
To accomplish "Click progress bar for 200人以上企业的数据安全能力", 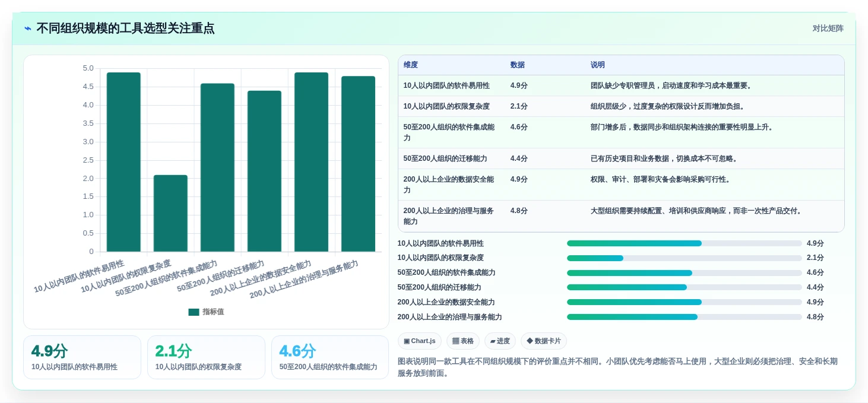I will coord(684,302).
